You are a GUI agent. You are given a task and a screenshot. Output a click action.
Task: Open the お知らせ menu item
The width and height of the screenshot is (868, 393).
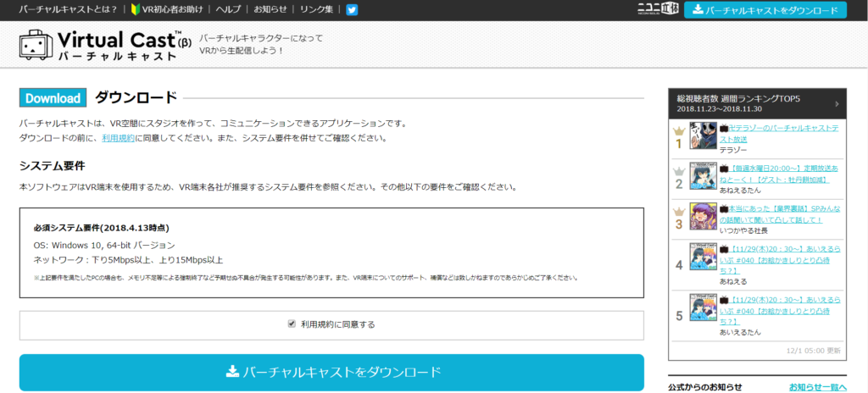click(x=270, y=9)
